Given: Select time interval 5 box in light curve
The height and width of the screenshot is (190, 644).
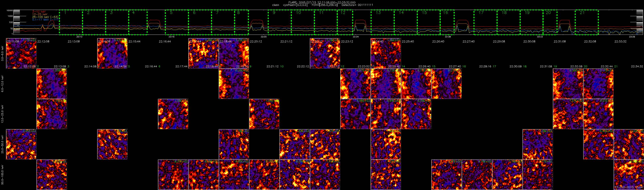Looking at the screenshot, I should 177,22.
